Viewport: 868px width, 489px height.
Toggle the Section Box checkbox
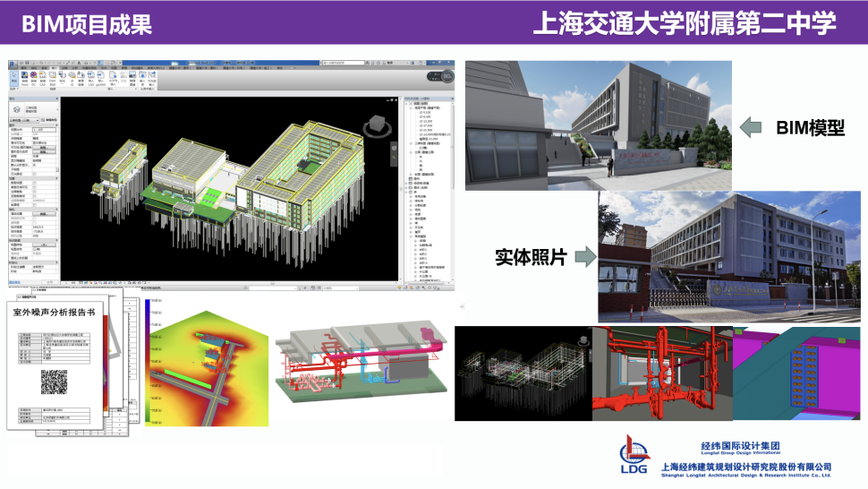tap(34, 205)
